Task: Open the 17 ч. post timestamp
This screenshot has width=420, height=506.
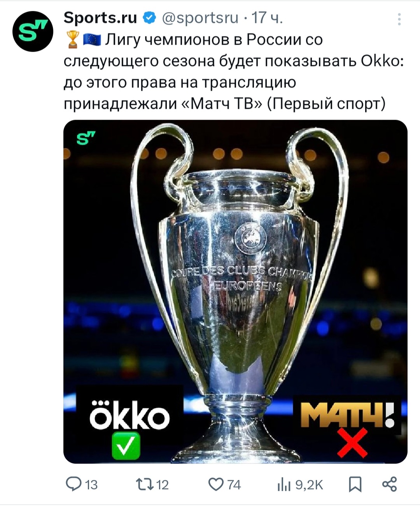Action: 267,18
